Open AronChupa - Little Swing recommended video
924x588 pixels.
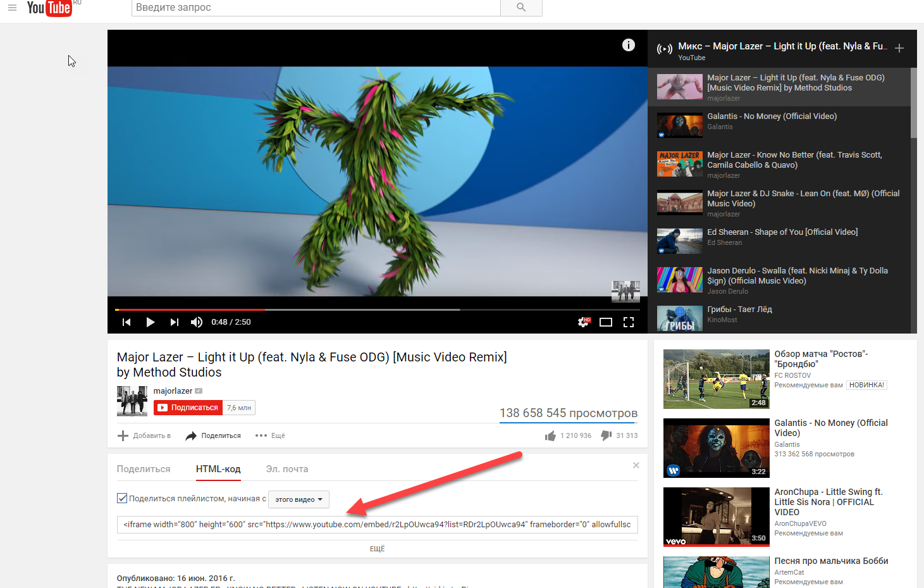coord(829,502)
